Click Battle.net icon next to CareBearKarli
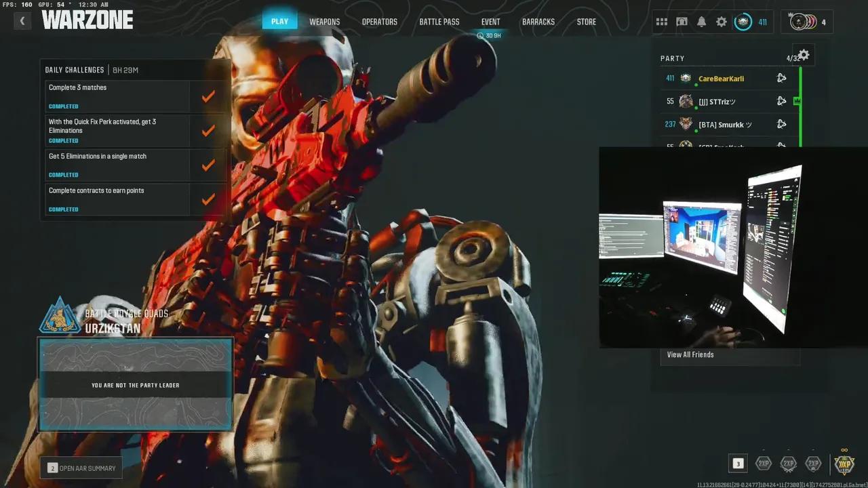 pyautogui.click(x=781, y=79)
